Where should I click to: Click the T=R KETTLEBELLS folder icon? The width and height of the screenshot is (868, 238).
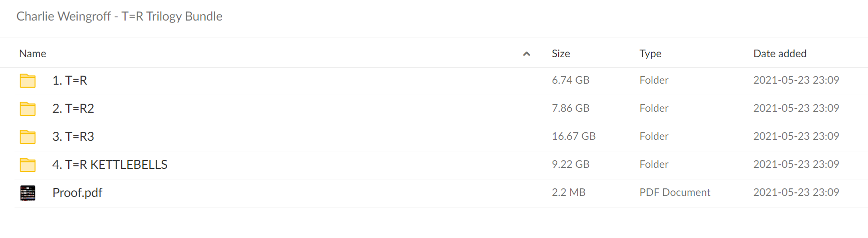[28, 165]
